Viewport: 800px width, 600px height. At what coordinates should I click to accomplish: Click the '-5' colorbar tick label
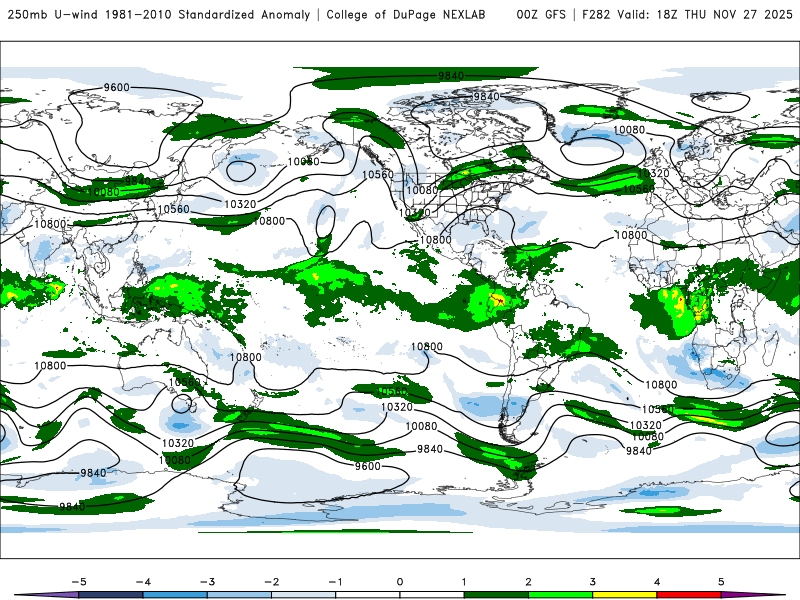(79, 582)
